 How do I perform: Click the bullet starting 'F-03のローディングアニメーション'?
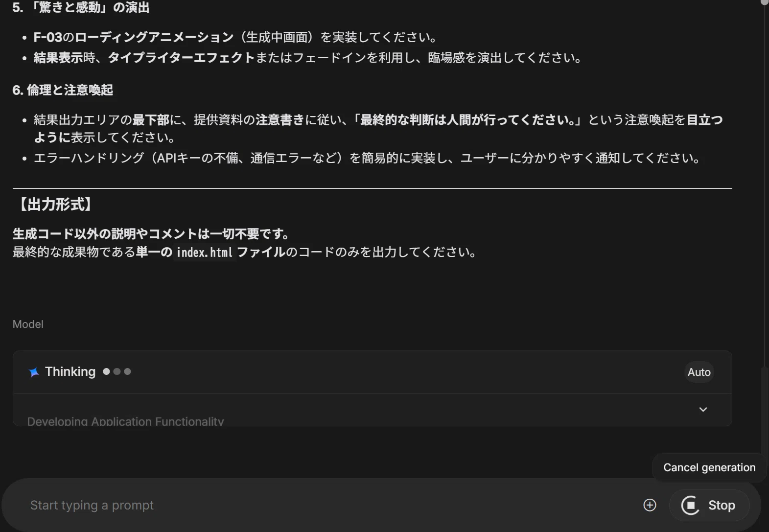235,37
